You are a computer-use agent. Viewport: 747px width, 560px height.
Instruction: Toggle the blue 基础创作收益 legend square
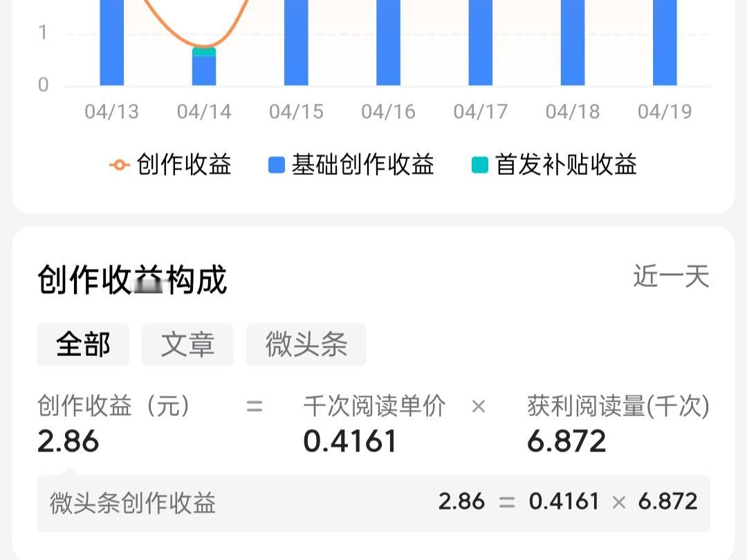pos(276,165)
